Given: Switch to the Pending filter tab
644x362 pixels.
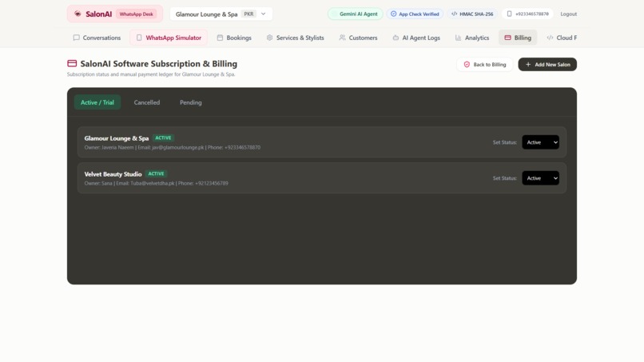Looking at the screenshot, I should [x=191, y=102].
